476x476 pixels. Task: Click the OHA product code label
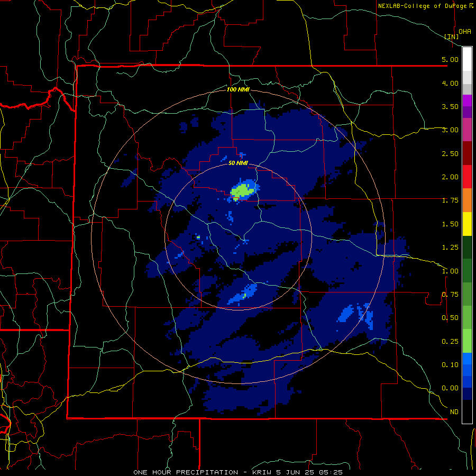pyautogui.click(x=465, y=32)
